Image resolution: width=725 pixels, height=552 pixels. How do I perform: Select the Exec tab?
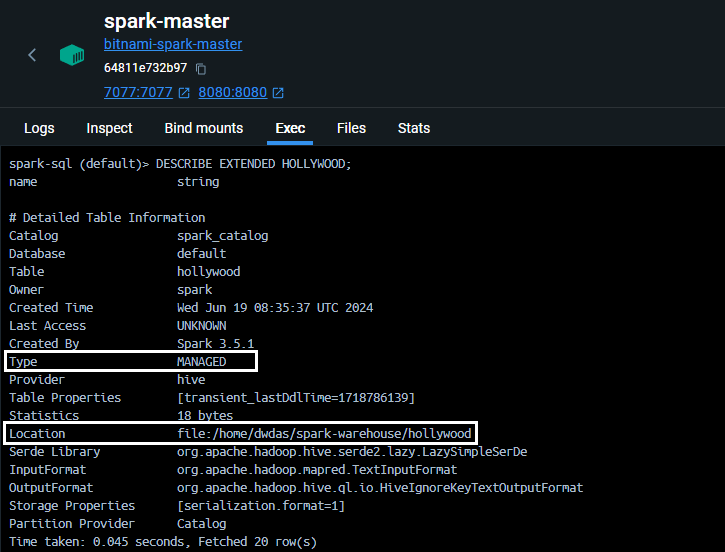pos(290,128)
